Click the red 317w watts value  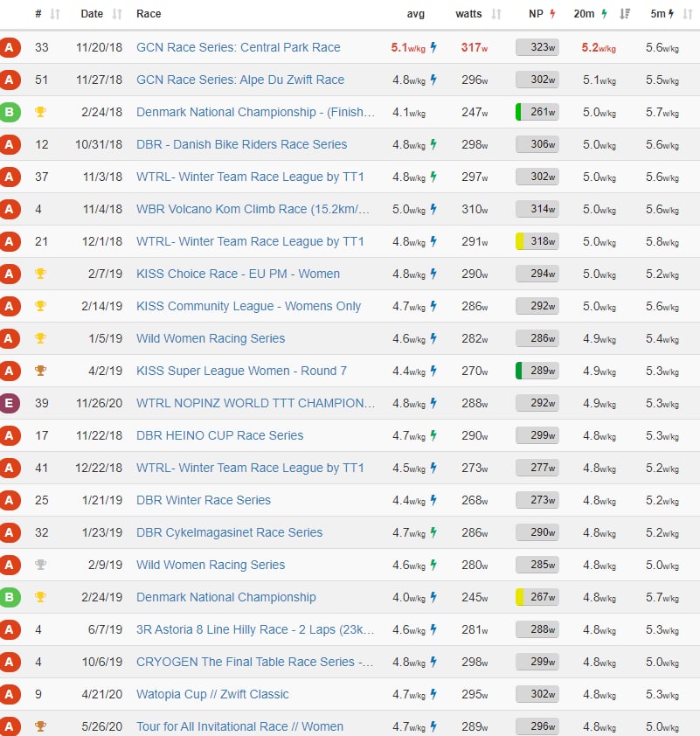coord(475,47)
